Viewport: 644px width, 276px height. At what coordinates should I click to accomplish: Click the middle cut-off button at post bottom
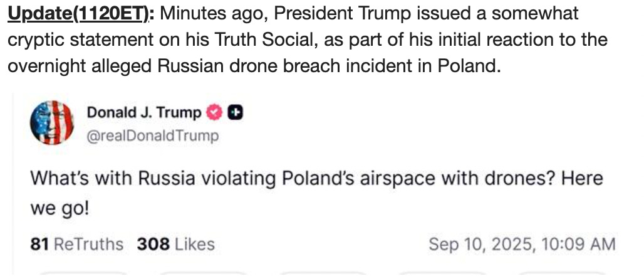[x=321, y=273]
